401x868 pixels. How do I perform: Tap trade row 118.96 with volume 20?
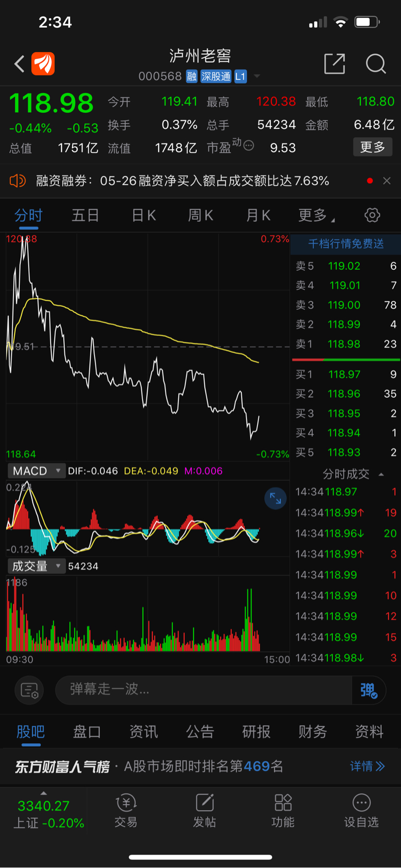[x=346, y=533]
